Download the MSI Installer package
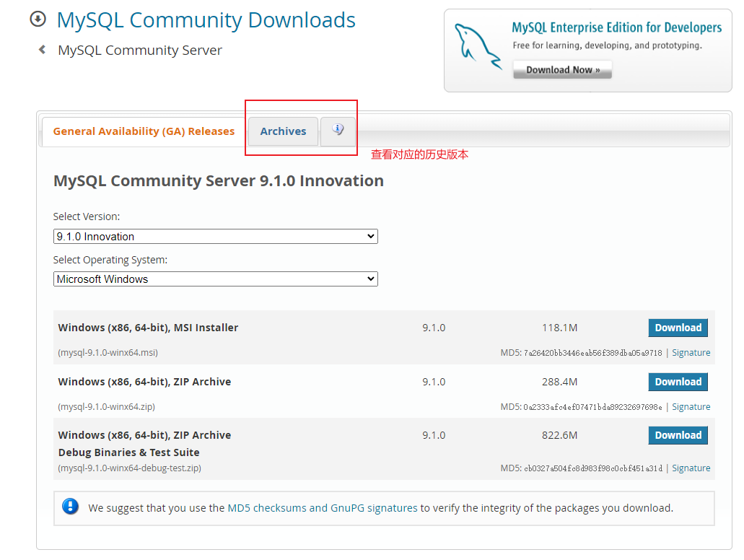This screenshot has width=744, height=560. [x=678, y=328]
